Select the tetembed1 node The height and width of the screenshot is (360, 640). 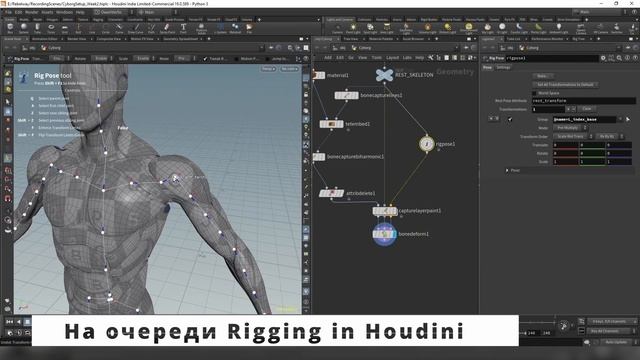click(x=331, y=124)
